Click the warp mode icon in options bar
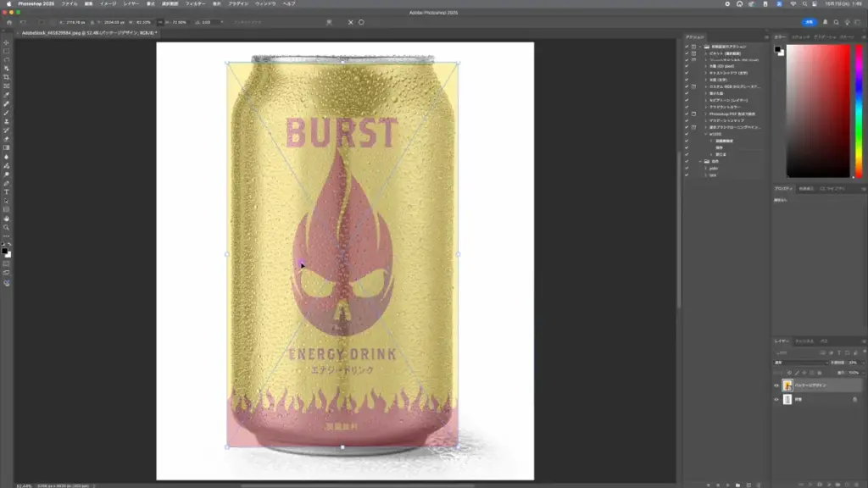Screen dimensions: 868x488 tap(329, 22)
